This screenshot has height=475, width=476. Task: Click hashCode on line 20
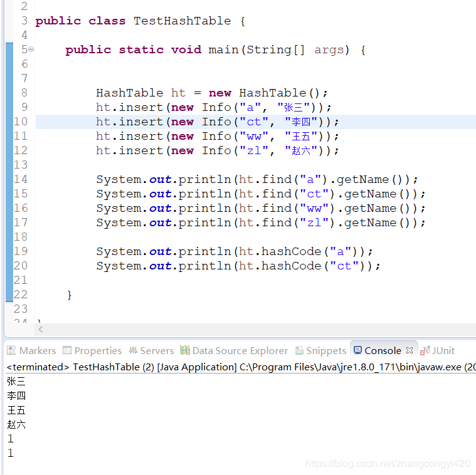pyautogui.click(x=292, y=266)
